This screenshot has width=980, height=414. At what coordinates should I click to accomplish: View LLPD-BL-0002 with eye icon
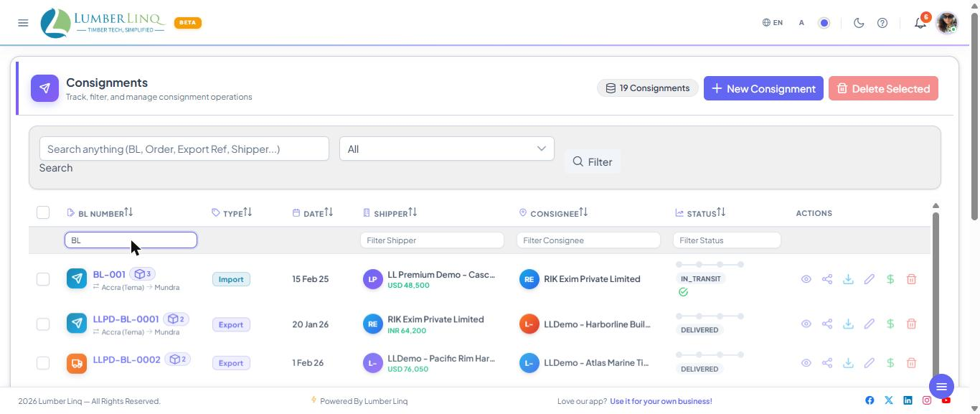coord(806,363)
